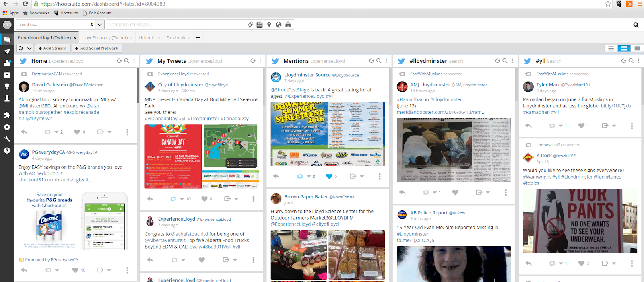
Task: Select the standard stream view
Action: click(x=624, y=48)
